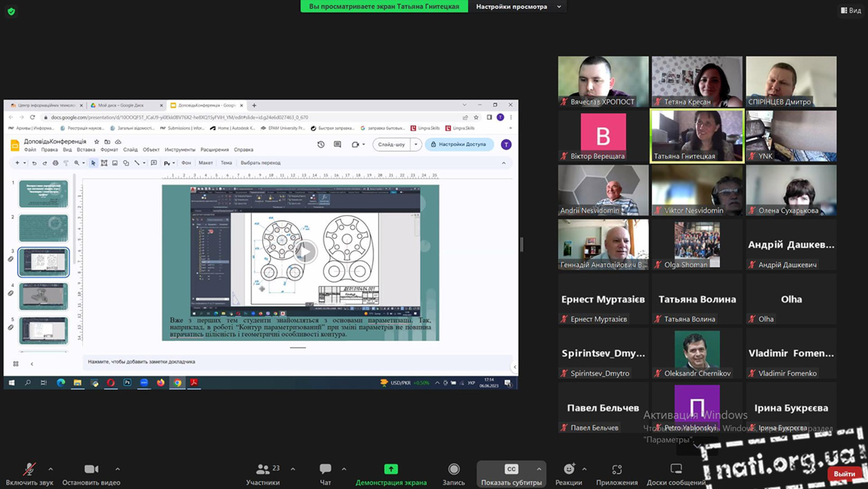Open Приложения apps panel
This screenshot has height=489, width=868.
click(617, 474)
